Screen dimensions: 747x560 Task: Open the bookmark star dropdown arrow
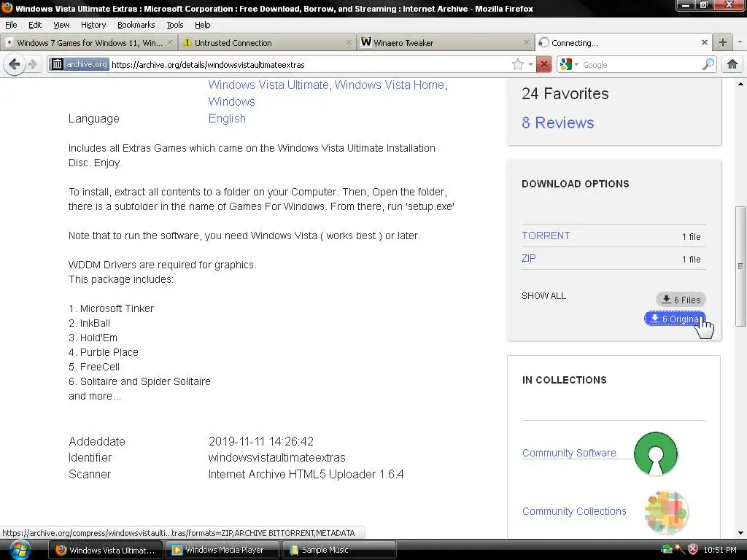pos(530,64)
